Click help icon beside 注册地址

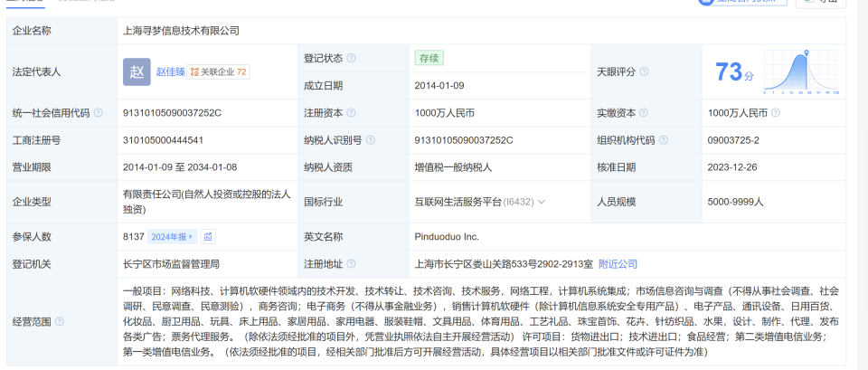point(351,264)
